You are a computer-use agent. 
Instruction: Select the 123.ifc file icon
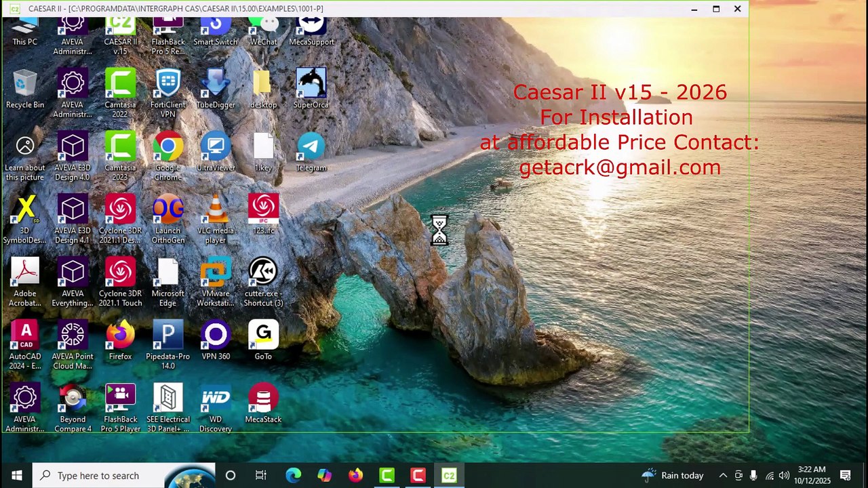[263, 215]
